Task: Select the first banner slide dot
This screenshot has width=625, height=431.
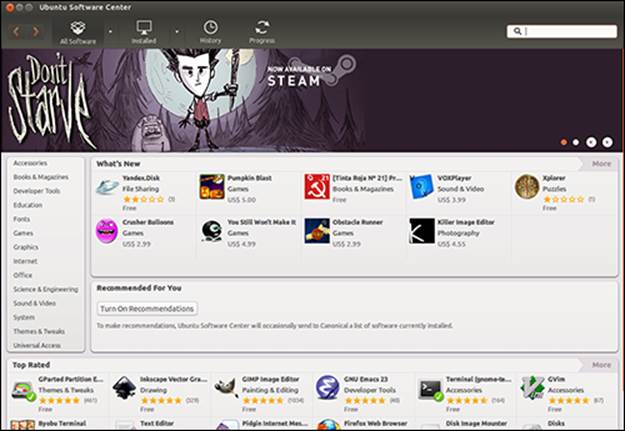Action: click(x=564, y=142)
